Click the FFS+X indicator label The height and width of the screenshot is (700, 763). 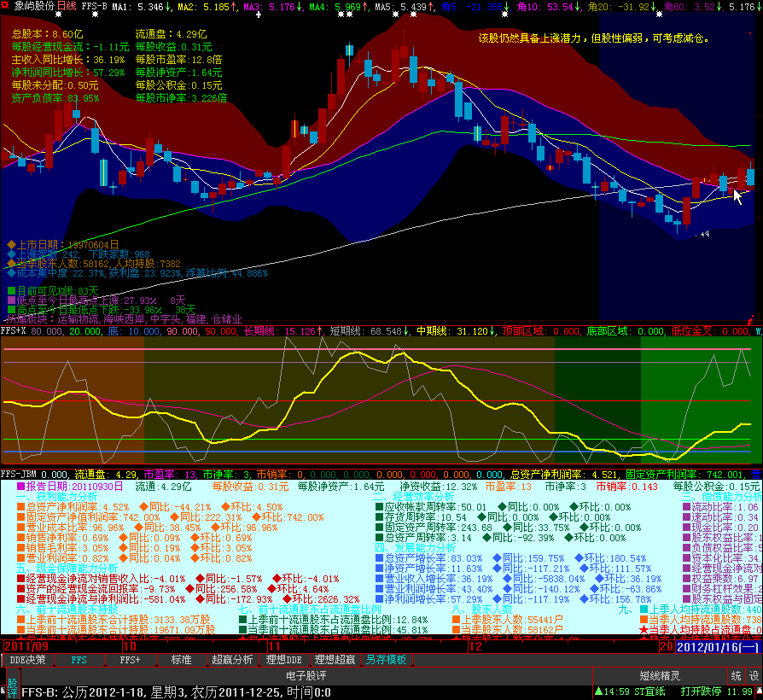tap(13, 331)
